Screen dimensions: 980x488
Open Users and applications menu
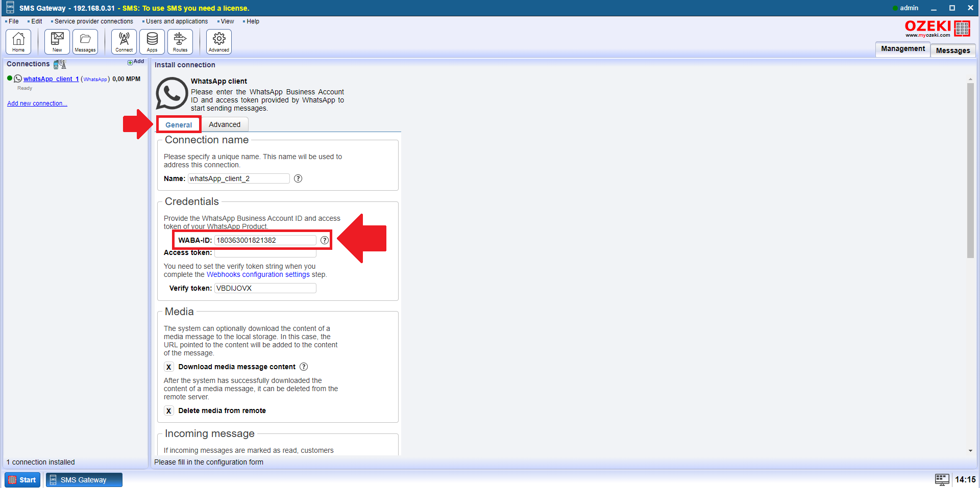[x=176, y=21]
